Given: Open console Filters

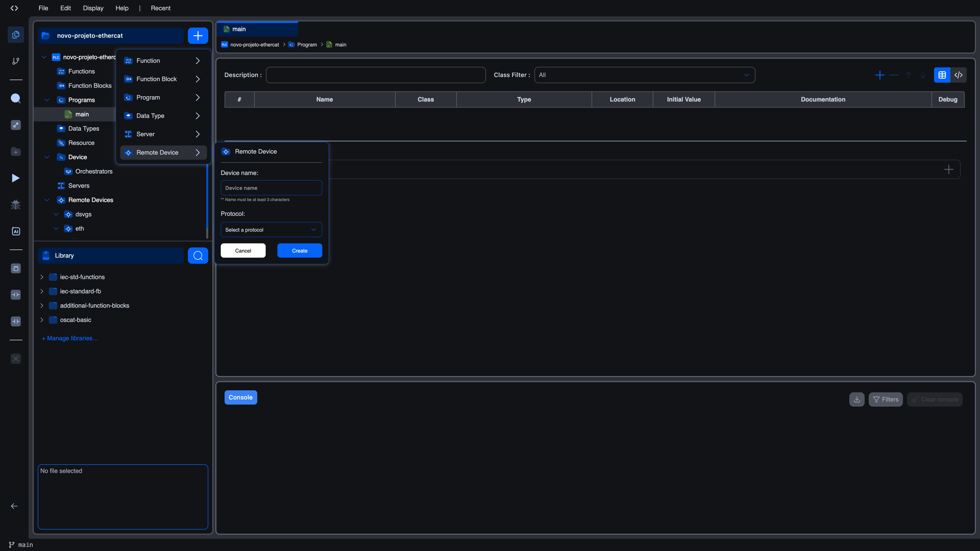Looking at the screenshot, I should tap(885, 399).
